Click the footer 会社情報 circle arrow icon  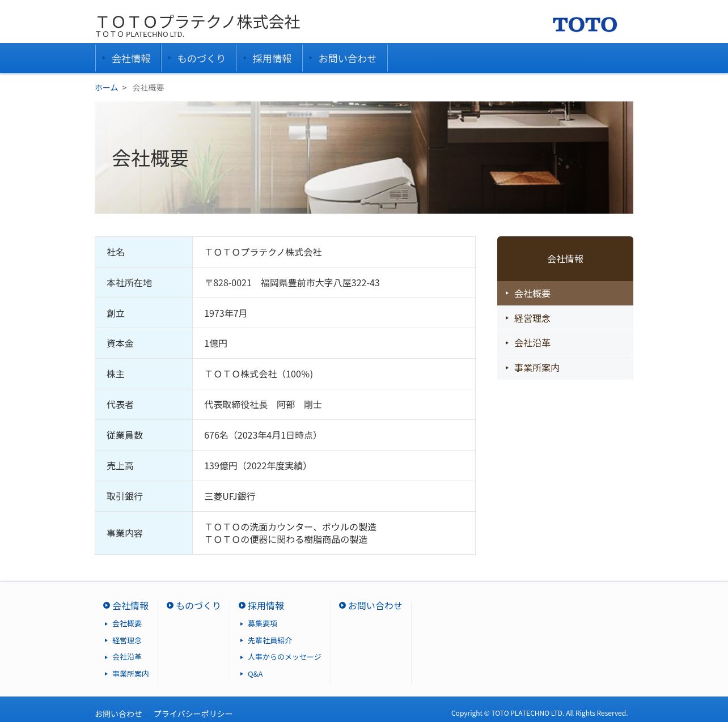pos(107,605)
